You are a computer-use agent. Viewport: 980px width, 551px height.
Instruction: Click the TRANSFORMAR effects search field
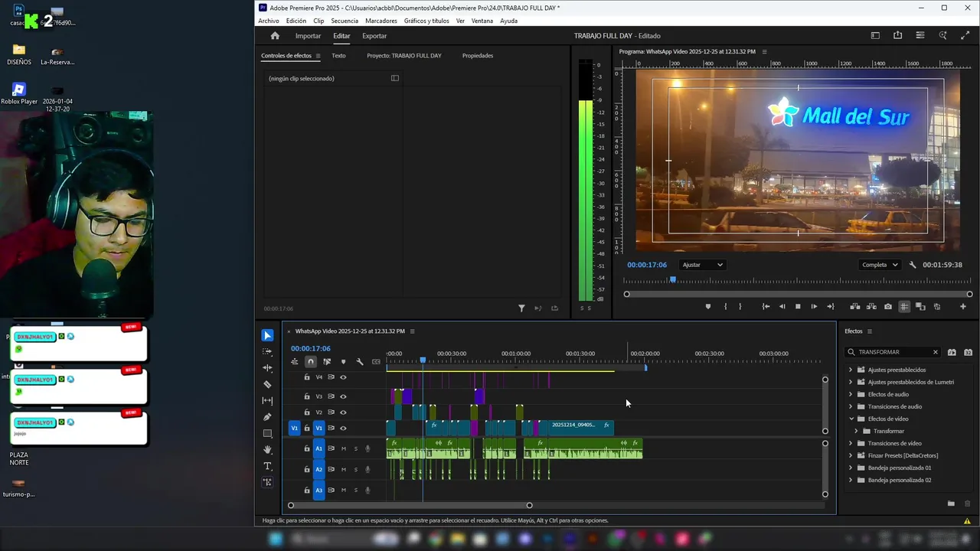point(893,352)
